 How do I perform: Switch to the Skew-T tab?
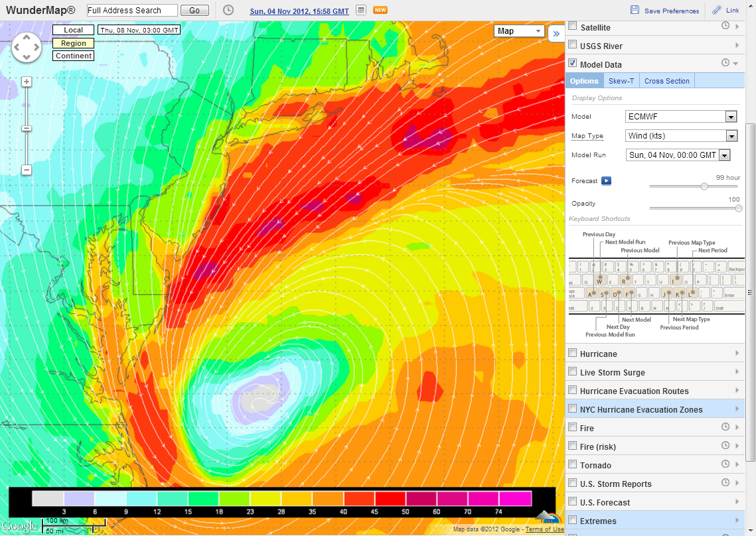(x=621, y=81)
